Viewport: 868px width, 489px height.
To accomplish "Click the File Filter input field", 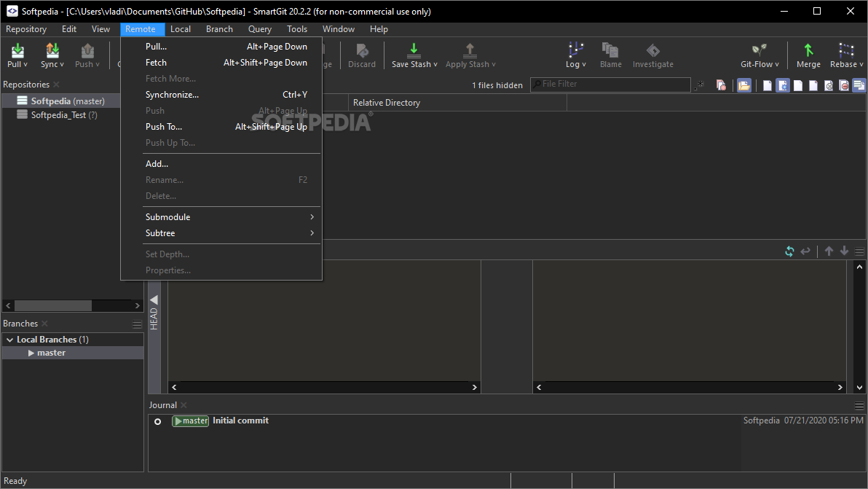I will (x=611, y=85).
